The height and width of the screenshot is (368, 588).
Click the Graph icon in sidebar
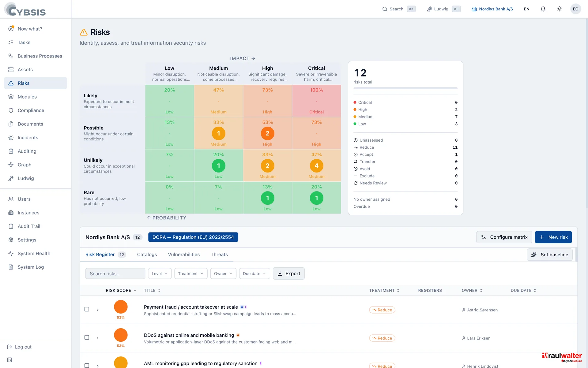click(11, 165)
